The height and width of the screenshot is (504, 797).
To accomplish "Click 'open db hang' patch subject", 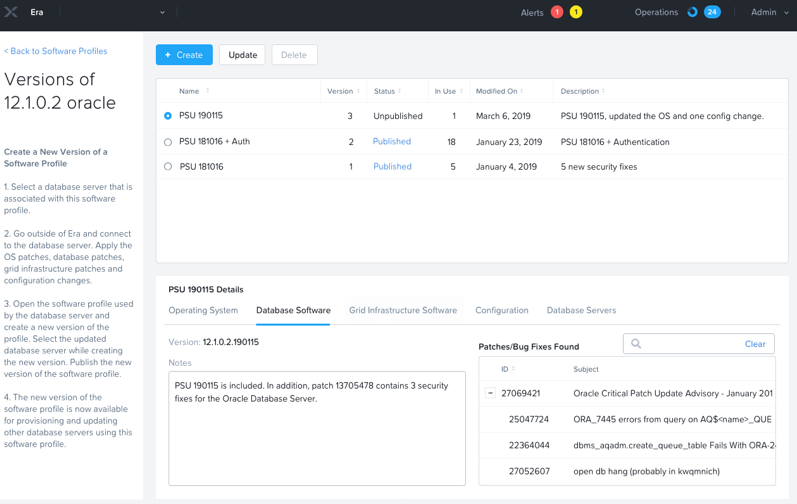I will pos(647,471).
